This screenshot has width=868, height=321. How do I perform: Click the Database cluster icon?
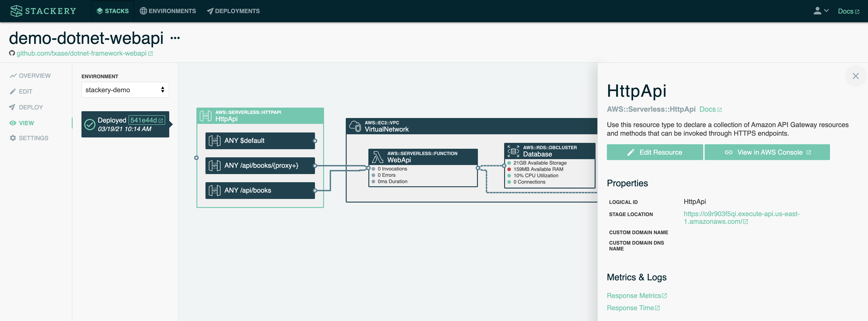[x=513, y=151]
